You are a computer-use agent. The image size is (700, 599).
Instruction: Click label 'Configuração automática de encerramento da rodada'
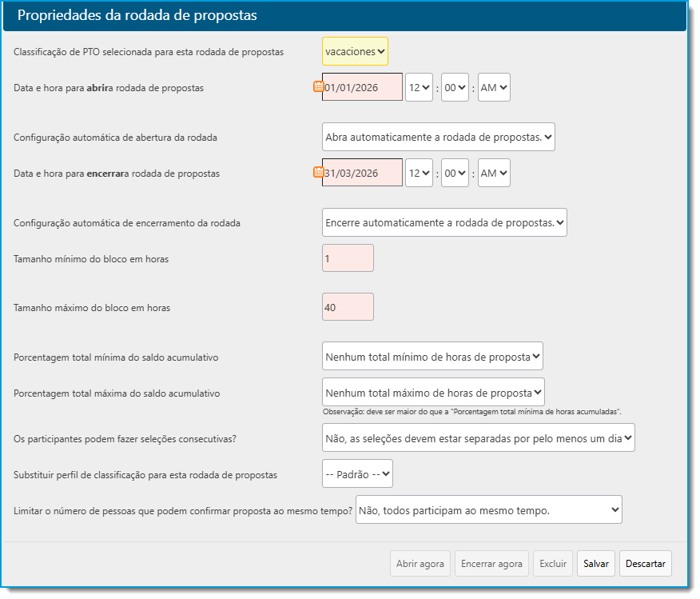coord(127,223)
